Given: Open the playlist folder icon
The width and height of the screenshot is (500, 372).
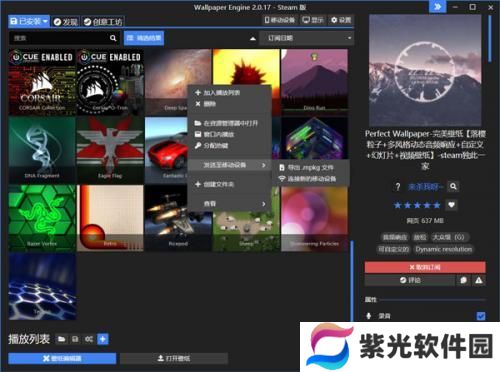Looking at the screenshot, I should pyautogui.click(x=62, y=339).
